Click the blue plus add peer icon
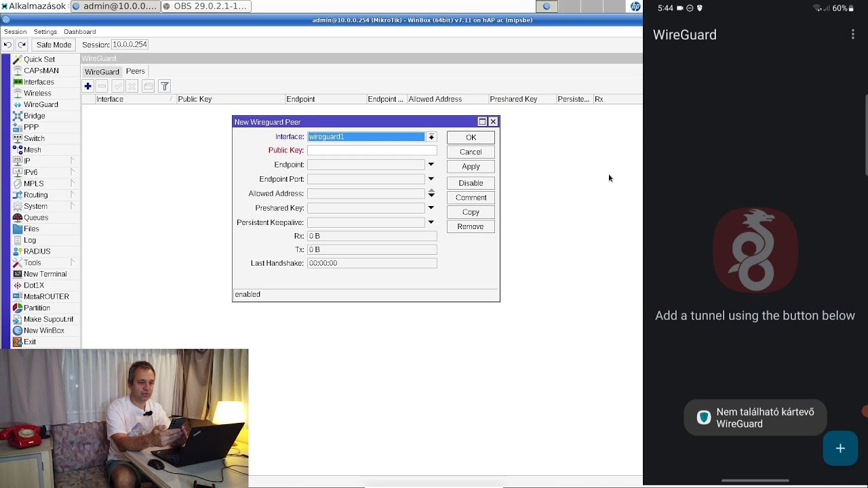This screenshot has height=488, width=868. click(87, 86)
